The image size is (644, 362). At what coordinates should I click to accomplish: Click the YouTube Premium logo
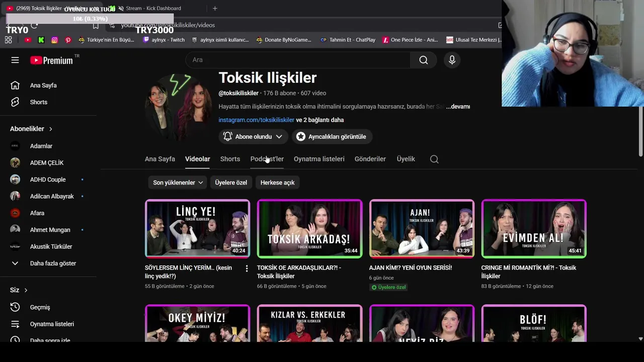tap(51, 60)
